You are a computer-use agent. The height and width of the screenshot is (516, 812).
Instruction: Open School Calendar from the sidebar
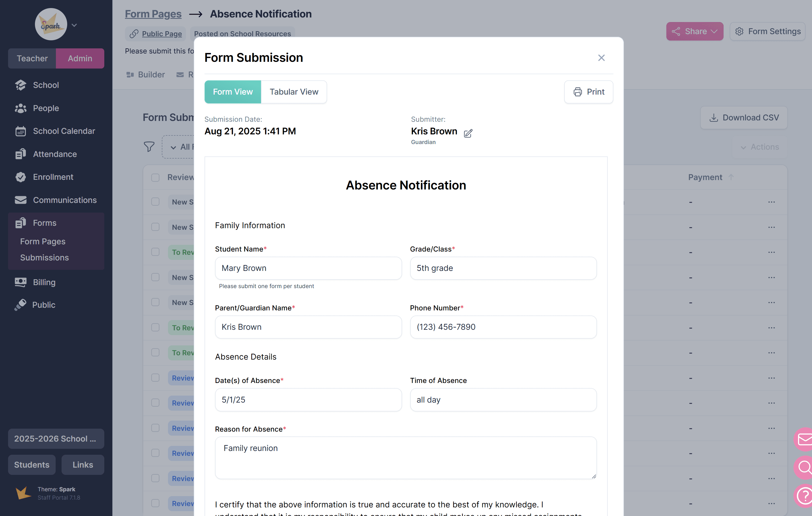[64, 131]
